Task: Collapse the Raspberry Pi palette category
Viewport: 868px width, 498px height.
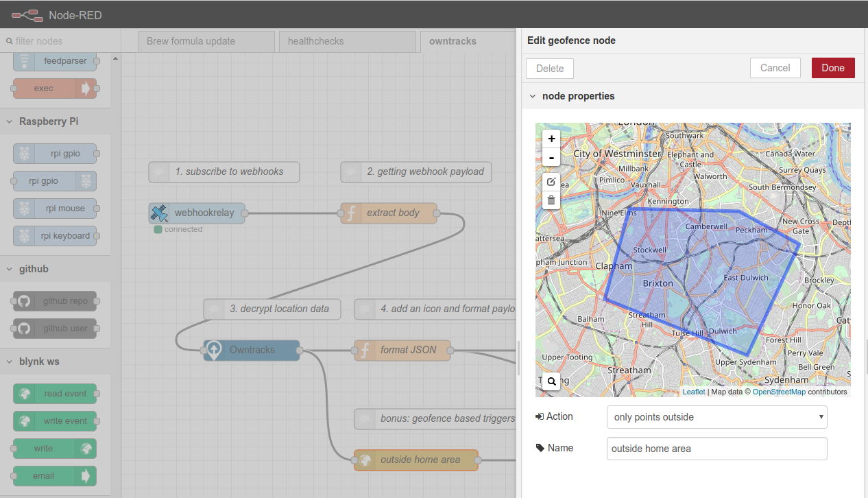Action: point(10,121)
